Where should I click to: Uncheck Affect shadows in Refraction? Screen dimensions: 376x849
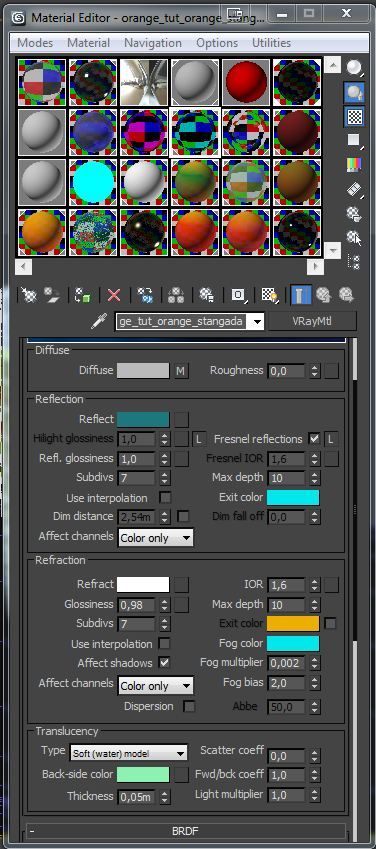164,662
